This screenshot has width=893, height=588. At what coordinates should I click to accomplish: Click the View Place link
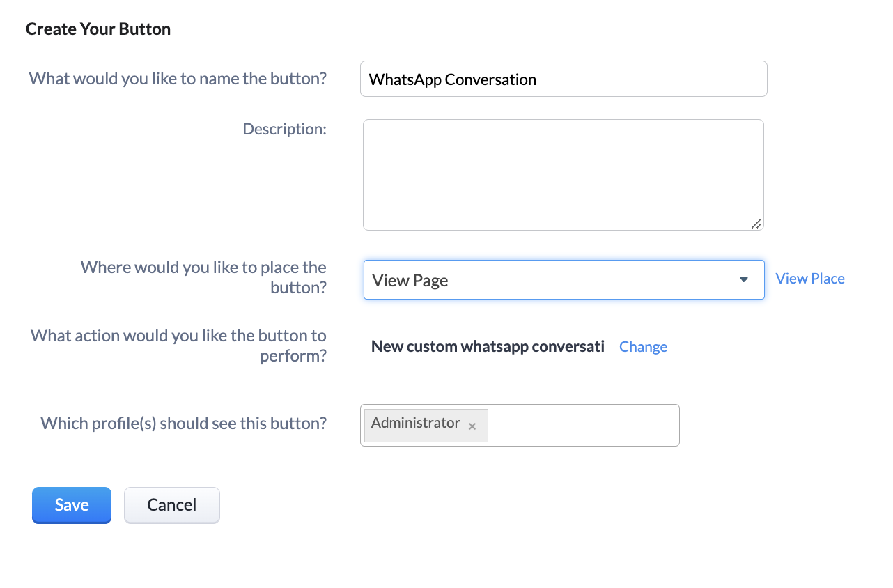coord(809,279)
